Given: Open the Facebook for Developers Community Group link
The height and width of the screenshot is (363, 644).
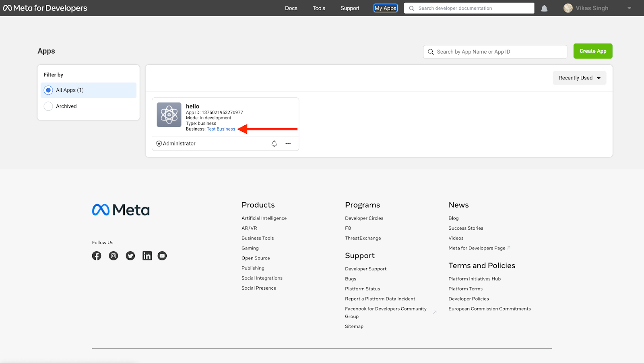Looking at the screenshot, I should tap(386, 313).
